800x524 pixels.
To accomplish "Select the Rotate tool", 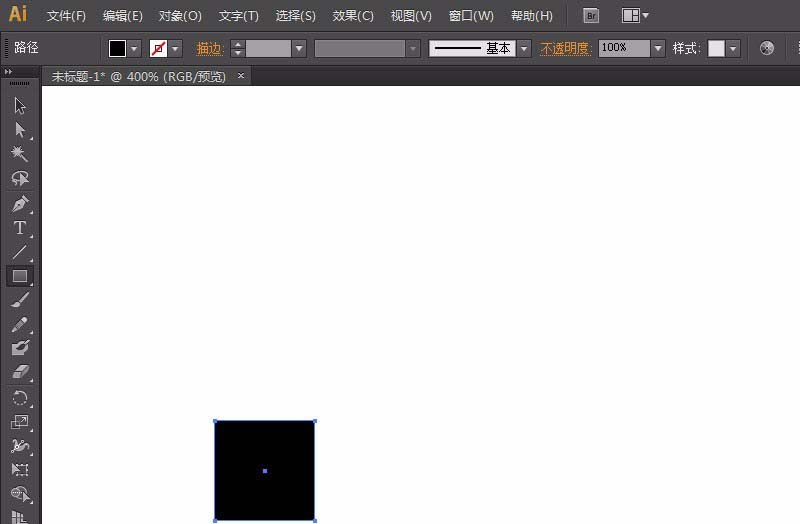I will pos(20,398).
